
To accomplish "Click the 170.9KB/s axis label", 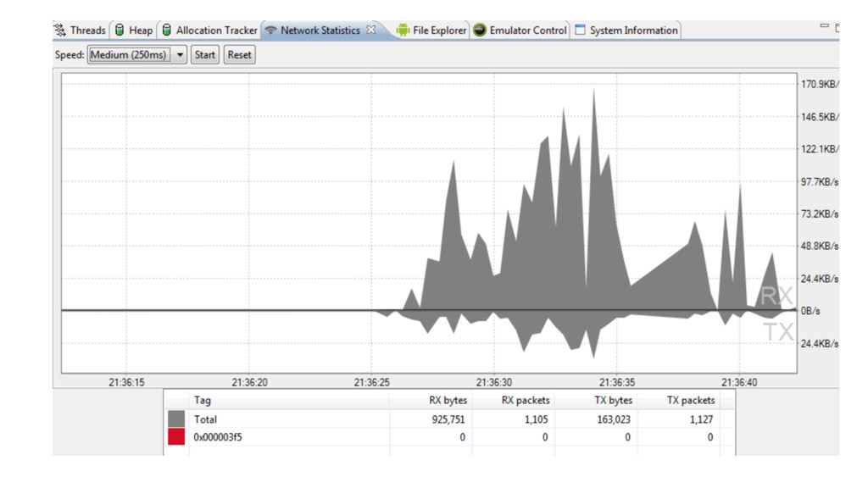I will [820, 84].
